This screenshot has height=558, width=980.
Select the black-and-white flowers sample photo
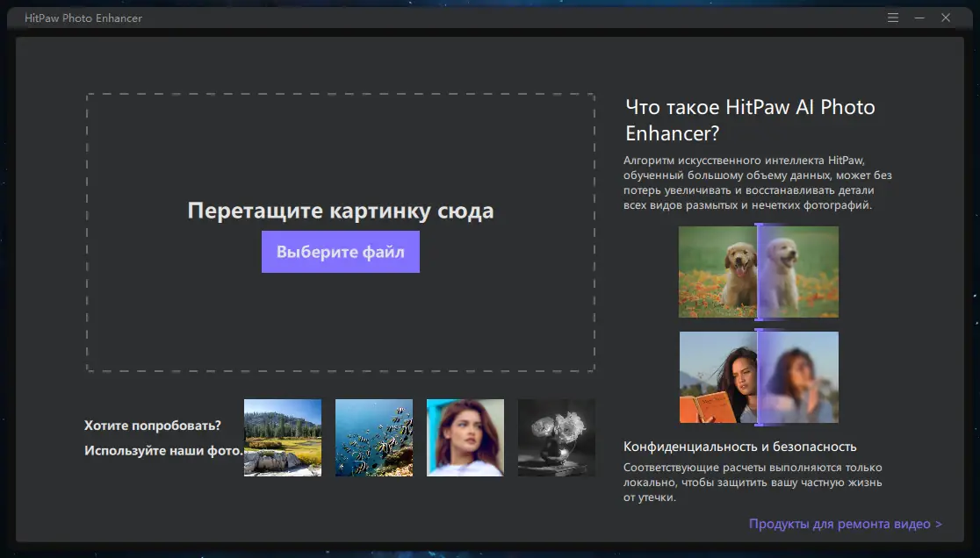click(x=556, y=438)
